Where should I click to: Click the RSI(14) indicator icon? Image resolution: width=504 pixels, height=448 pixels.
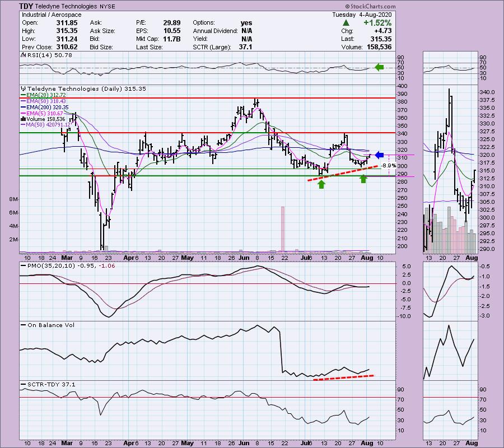click(22, 55)
